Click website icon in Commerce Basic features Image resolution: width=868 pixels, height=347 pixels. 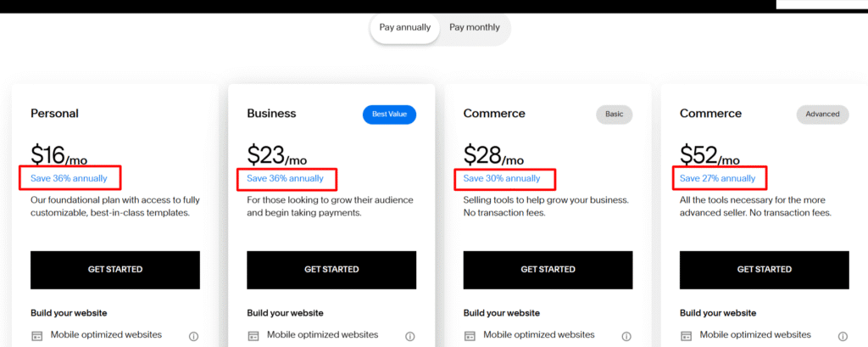[x=470, y=336]
